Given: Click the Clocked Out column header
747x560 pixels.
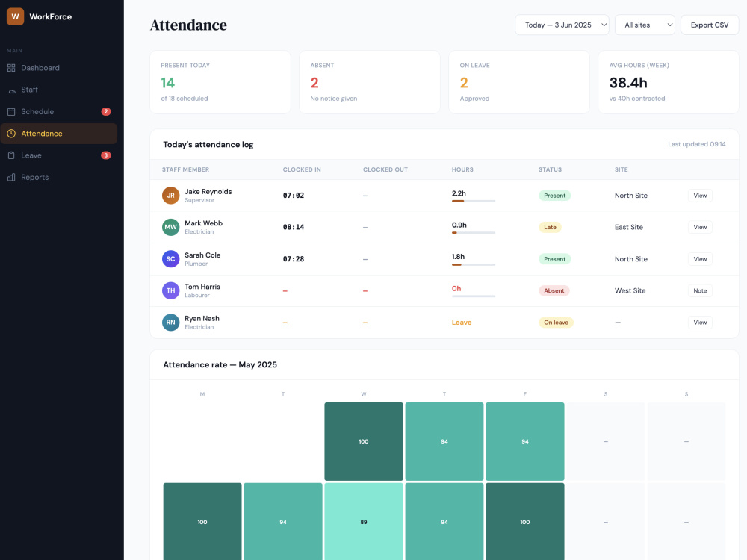Looking at the screenshot, I should (x=385, y=169).
